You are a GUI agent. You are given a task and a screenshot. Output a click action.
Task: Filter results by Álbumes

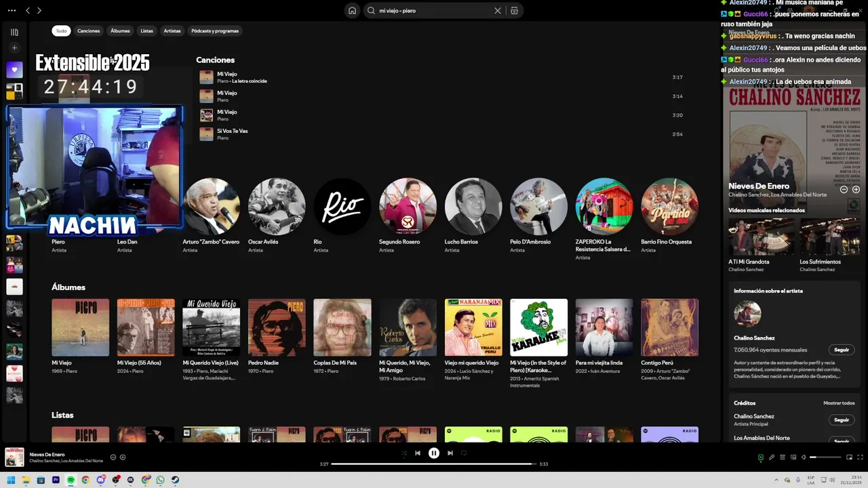click(120, 30)
